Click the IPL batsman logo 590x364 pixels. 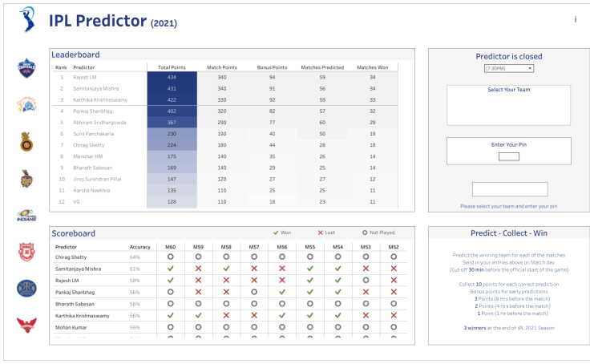27,19
